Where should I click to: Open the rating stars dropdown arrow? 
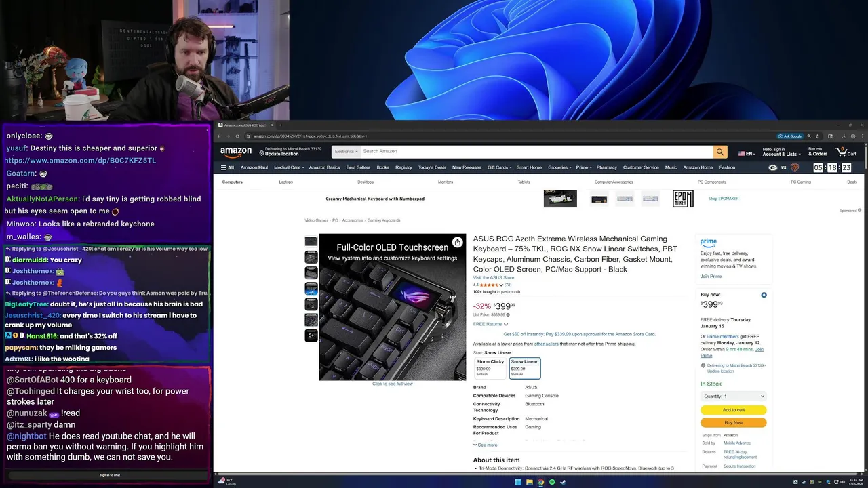500,285
